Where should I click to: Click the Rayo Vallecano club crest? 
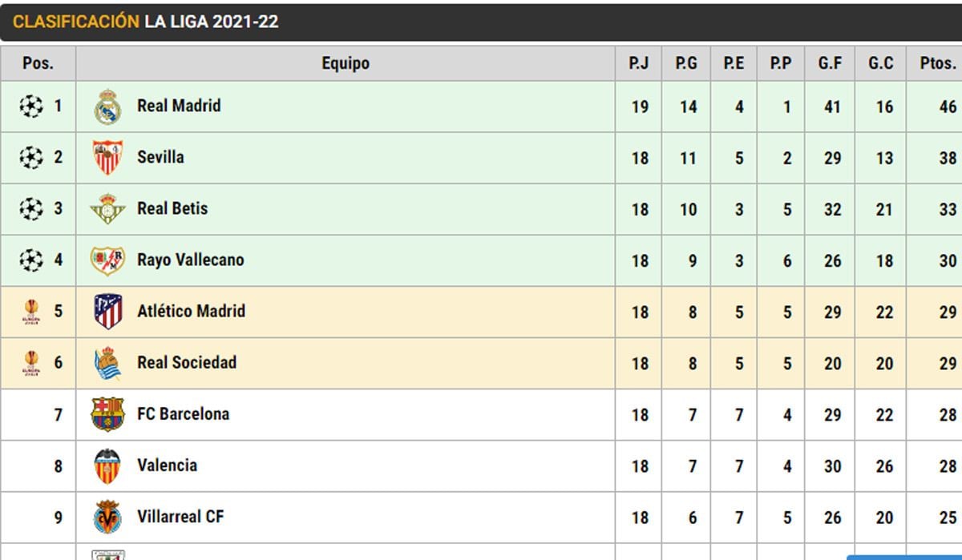click(107, 260)
